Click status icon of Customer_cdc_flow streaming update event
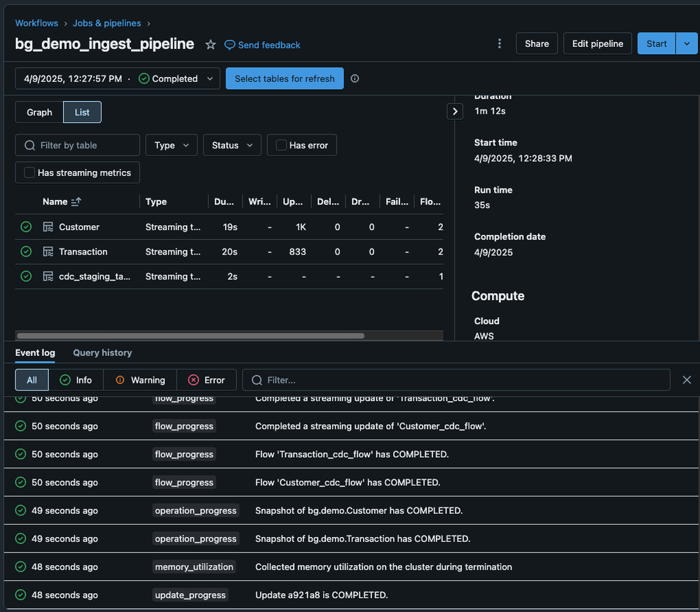The image size is (700, 612). (x=20, y=426)
